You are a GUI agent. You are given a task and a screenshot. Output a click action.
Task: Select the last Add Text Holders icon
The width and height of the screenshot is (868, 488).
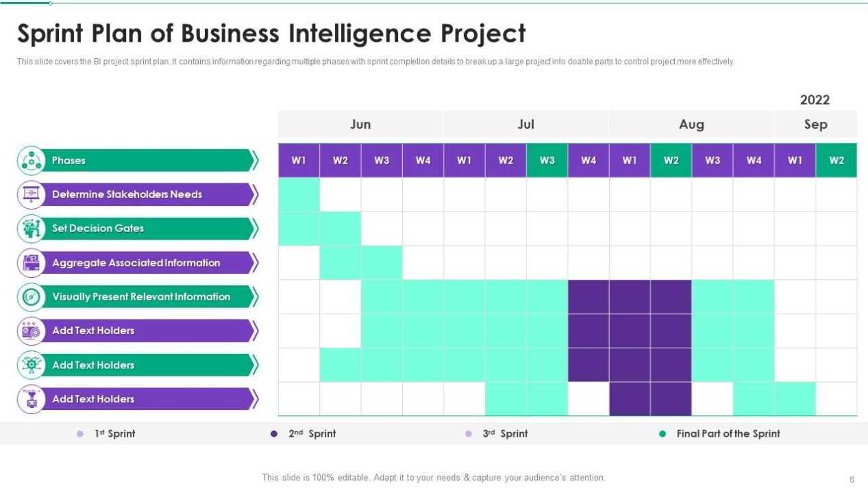coord(31,399)
